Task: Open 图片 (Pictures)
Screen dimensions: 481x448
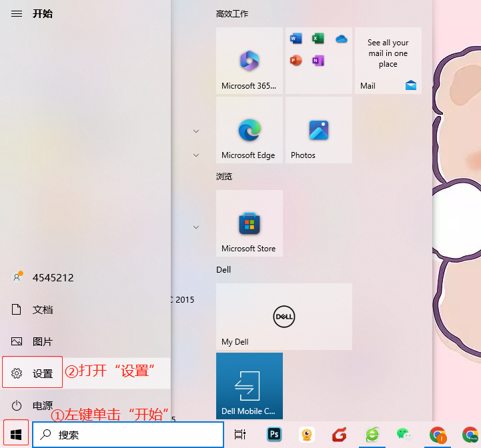Action: pyautogui.click(x=85, y=341)
